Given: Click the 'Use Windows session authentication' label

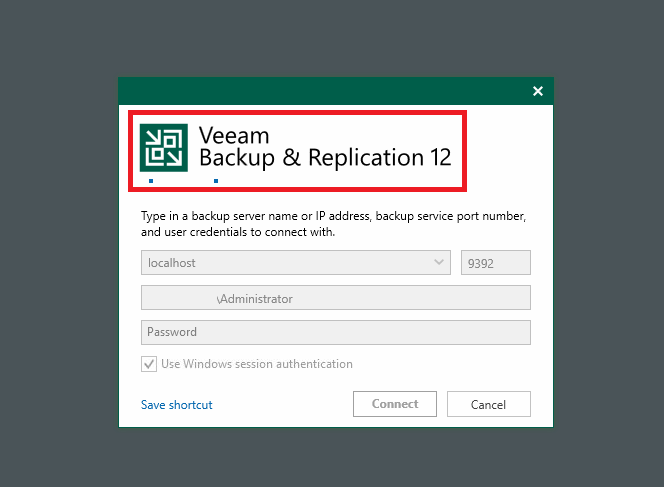Looking at the screenshot, I should 257,364.
